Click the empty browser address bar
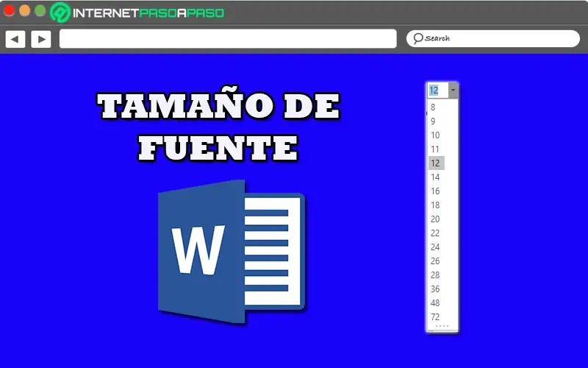This screenshot has height=368, width=588. tap(228, 39)
